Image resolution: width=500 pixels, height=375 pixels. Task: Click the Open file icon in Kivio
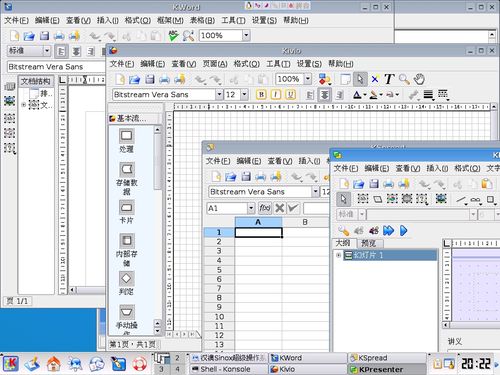coord(134,79)
